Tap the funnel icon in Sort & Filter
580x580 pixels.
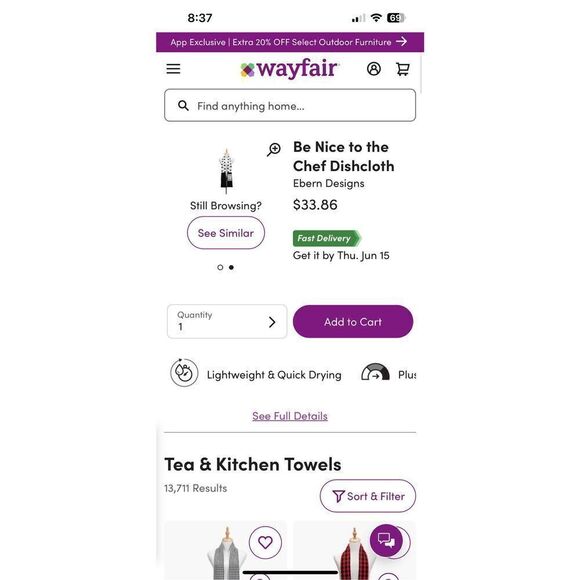(338, 496)
